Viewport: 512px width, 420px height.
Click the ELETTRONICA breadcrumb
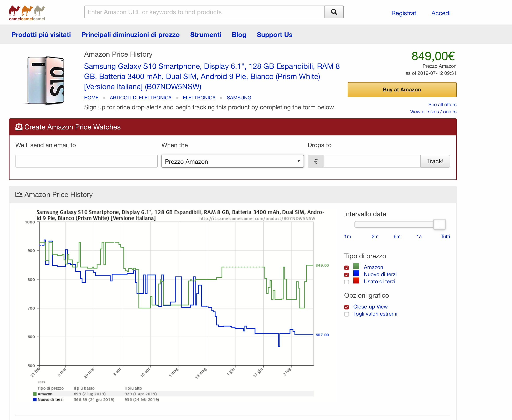(199, 98)
